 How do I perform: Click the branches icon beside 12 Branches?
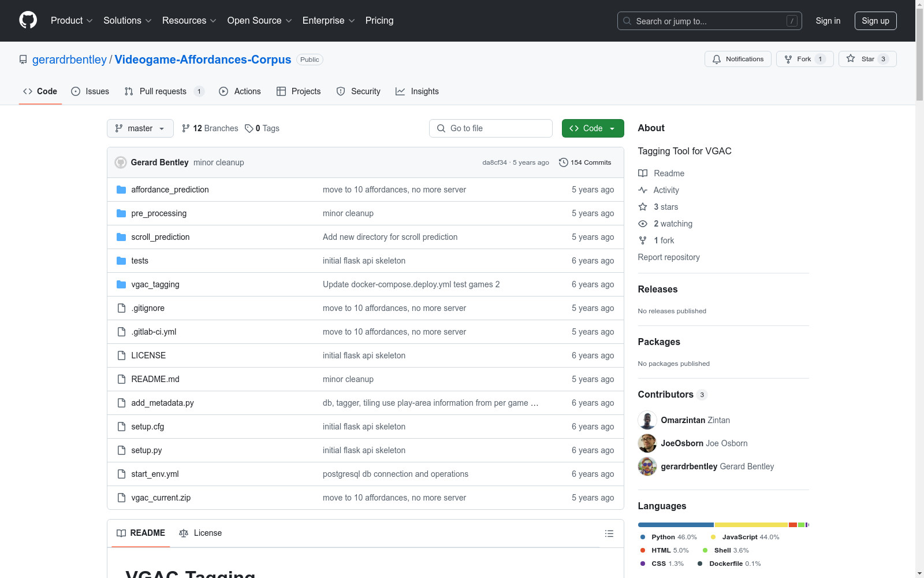(185, 128)
